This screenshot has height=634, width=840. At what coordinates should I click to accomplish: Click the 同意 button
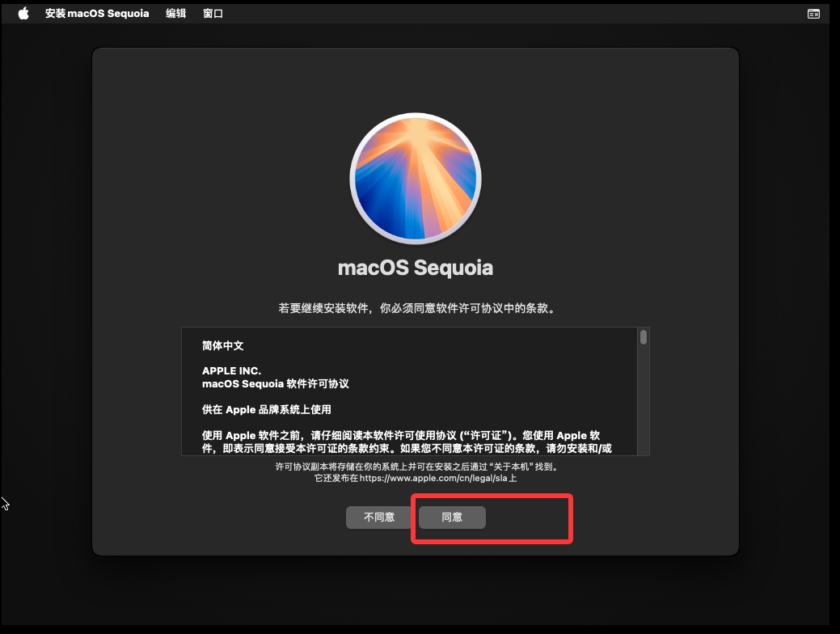(x=452, y=518)
